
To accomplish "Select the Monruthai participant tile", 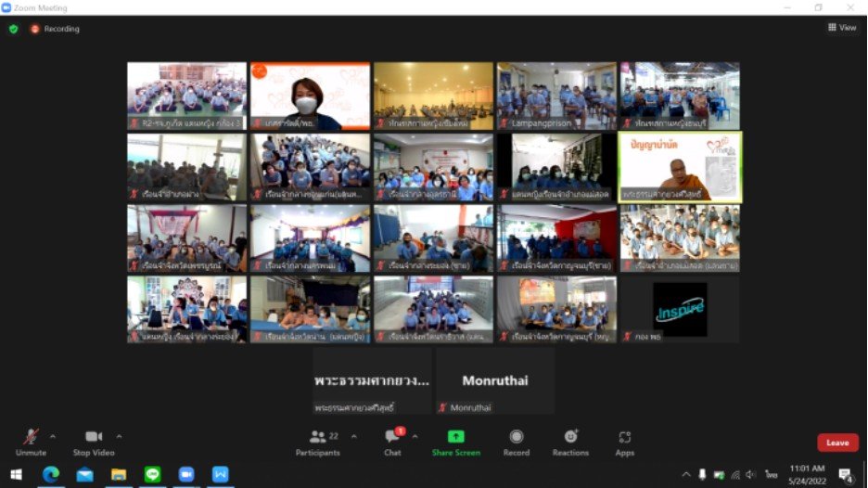I will 495,380.
